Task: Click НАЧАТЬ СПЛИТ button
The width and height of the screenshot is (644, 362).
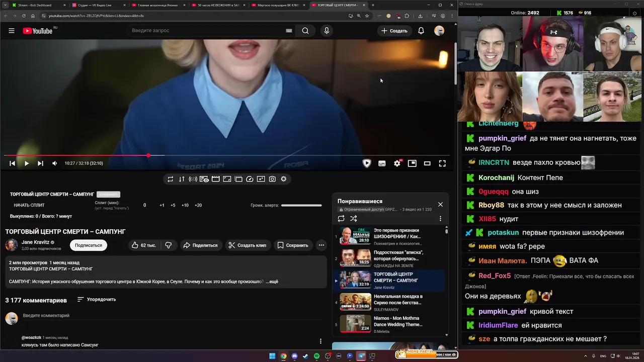Action: [29, 205]
